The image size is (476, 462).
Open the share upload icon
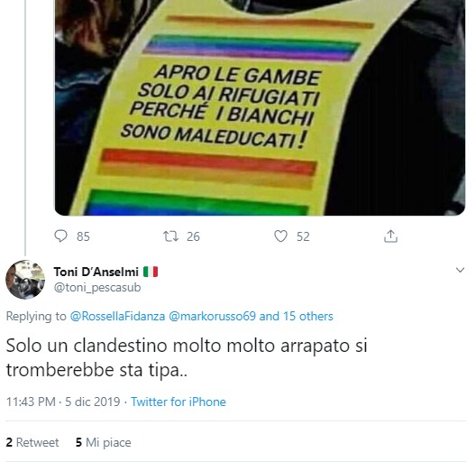390,236
